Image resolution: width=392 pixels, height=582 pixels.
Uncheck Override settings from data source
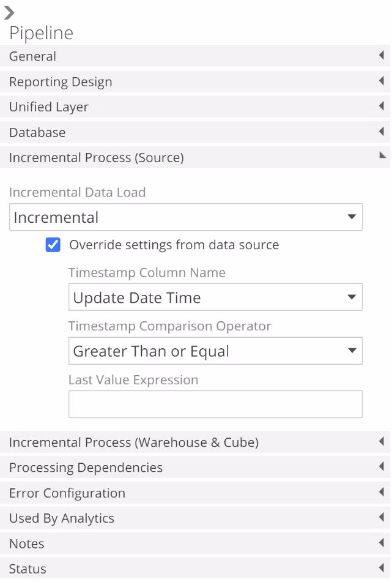53,245
